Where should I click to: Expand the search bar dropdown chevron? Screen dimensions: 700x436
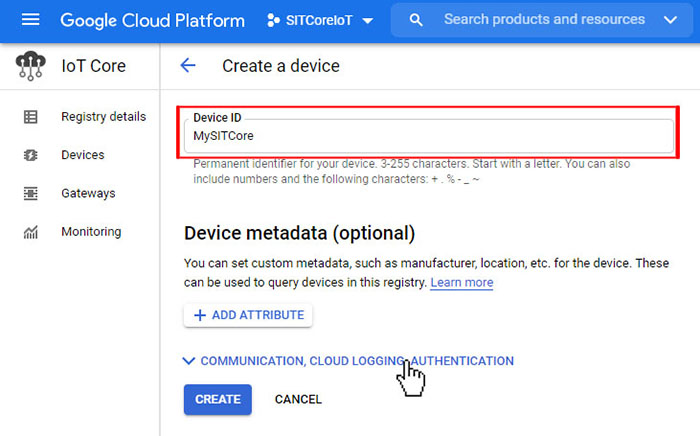[x=670, y=20]
